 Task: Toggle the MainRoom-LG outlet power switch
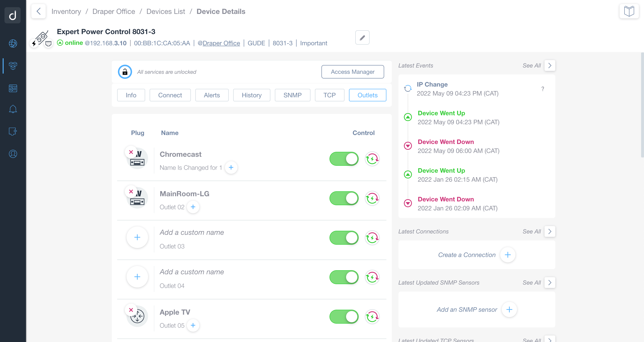(x=344, y=198)
